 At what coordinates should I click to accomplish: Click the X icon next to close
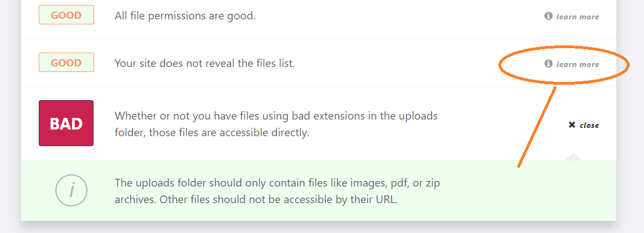pyautogui.click(x=571, y=125)
